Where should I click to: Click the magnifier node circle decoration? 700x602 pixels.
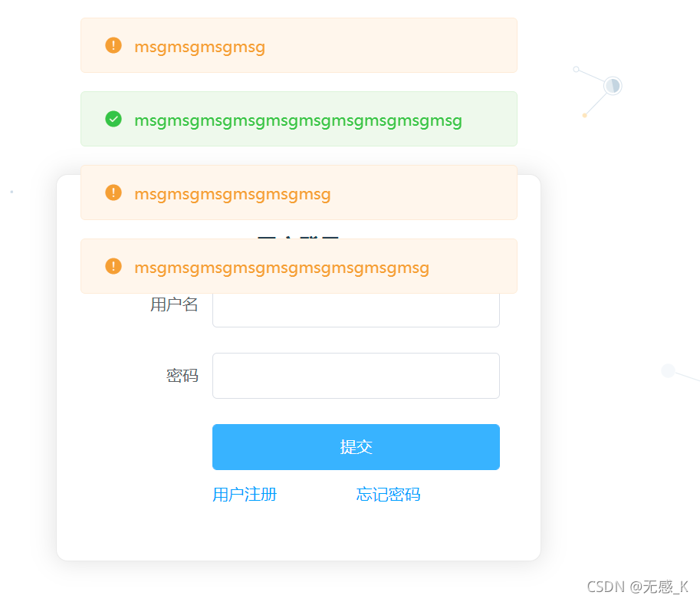tap(613, 85)
